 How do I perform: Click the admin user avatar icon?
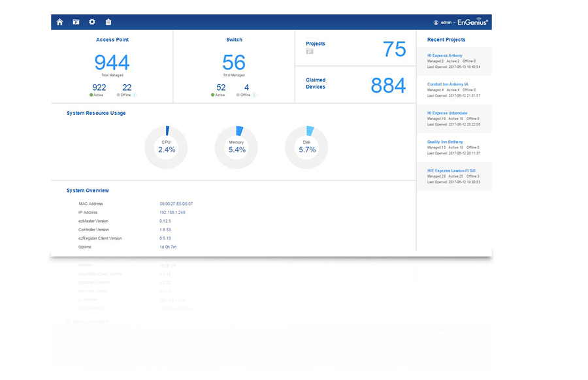[436, 22]
